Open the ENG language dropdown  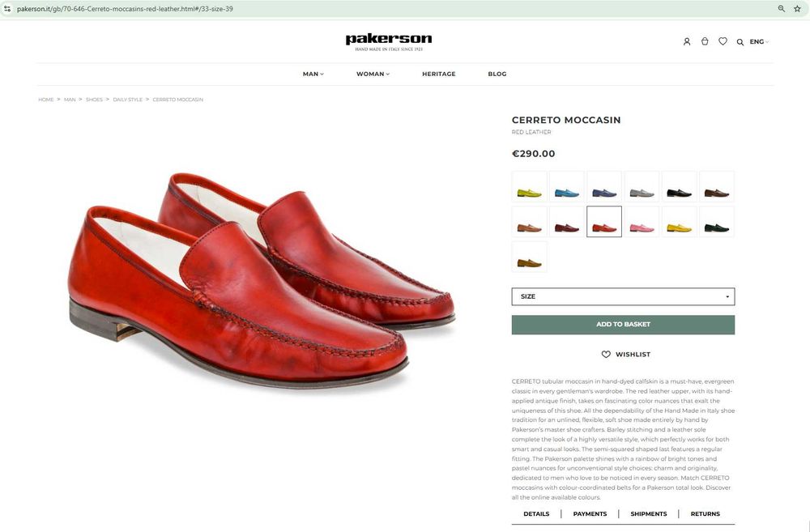click(x=759, y=42)
